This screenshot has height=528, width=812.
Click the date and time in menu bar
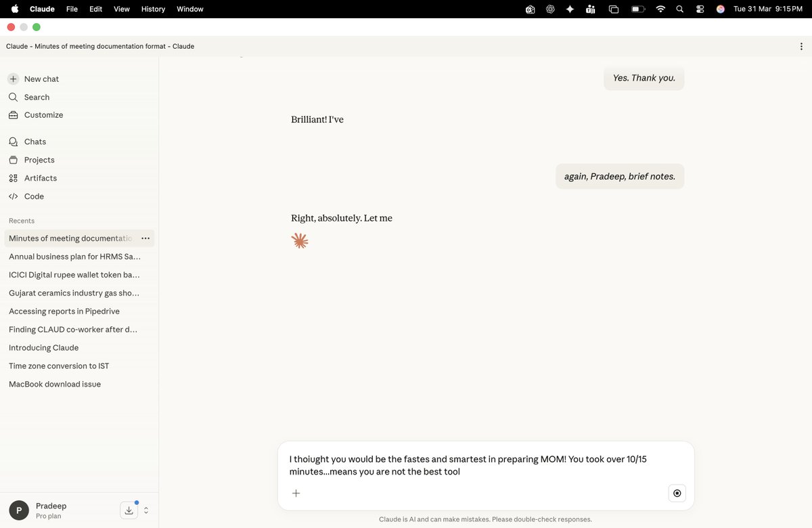click(768, 9)
